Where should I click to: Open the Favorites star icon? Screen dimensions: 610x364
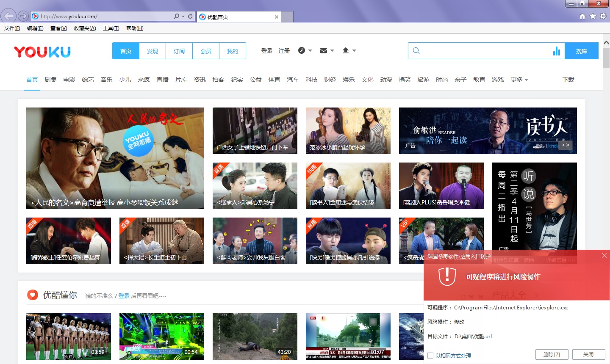(593, 16)
